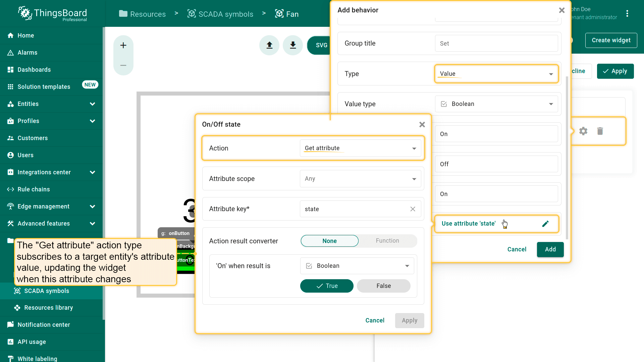Click pencil icon beside Use attribute 'state'

(x=545, y=224)
